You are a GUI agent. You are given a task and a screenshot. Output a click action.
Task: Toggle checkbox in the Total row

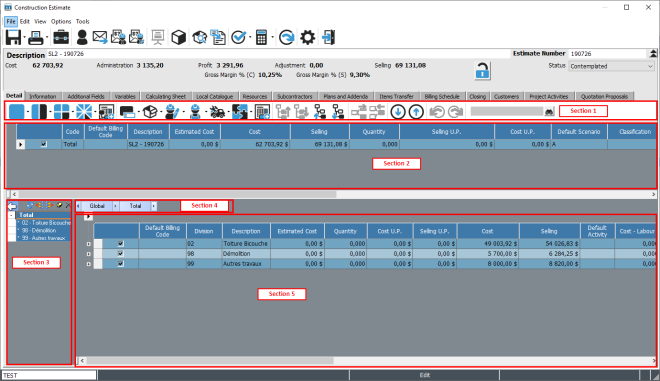click(43, 144)
